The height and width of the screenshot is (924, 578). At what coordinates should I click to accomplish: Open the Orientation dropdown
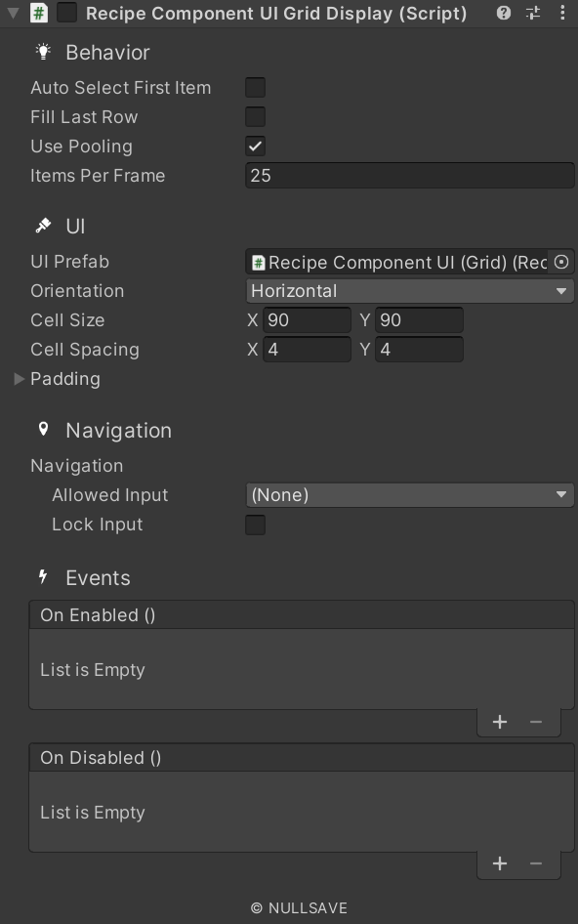pyautogui.click(x=409, y=291)
